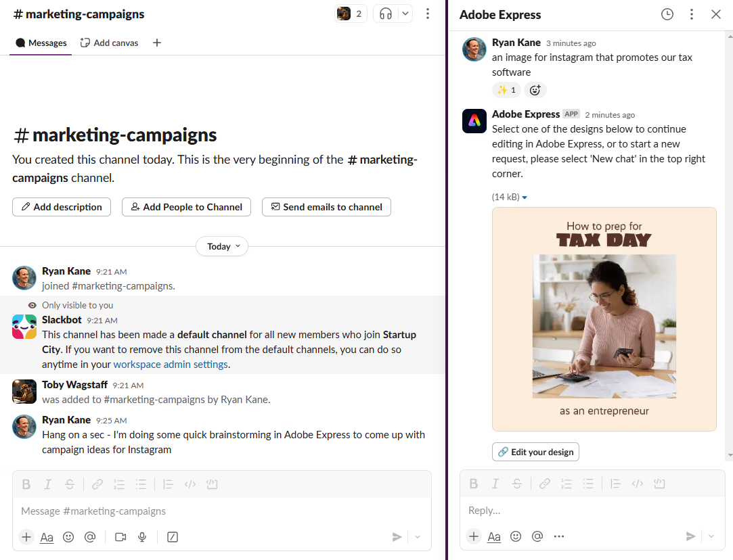Mention someone with @ in reply composer
The width and height of the screenshot is (733, 560).
click(x=537, y=536)
